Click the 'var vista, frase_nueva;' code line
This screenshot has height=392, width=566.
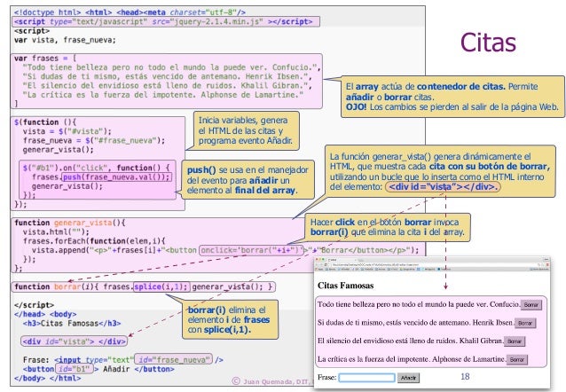[x=65, y=40]
